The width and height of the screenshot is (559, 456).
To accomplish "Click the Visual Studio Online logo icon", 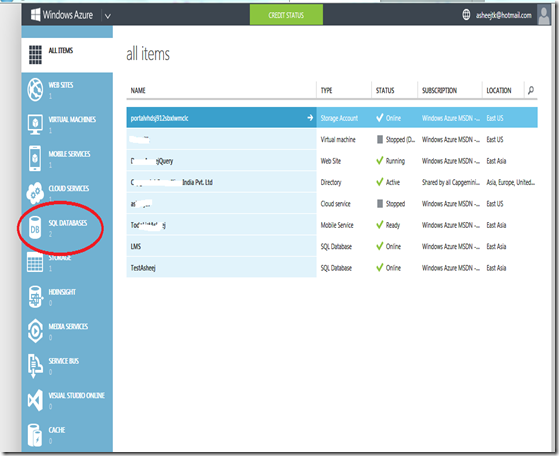I will pos(35,400).
